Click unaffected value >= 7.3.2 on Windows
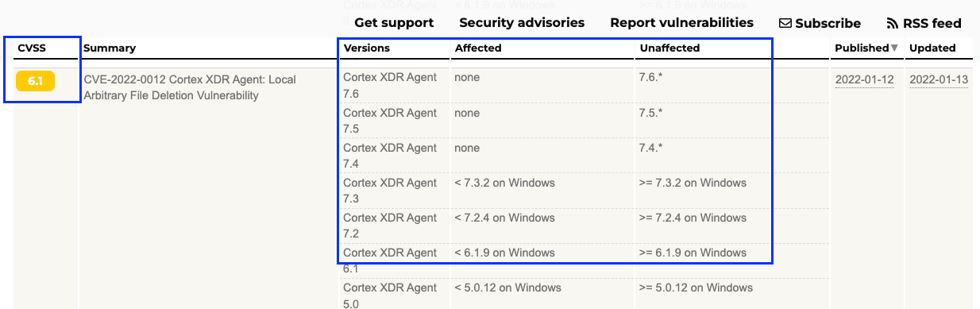Image resolution: width=980 pixels, height=309 pixels. [x=693, y=183]
